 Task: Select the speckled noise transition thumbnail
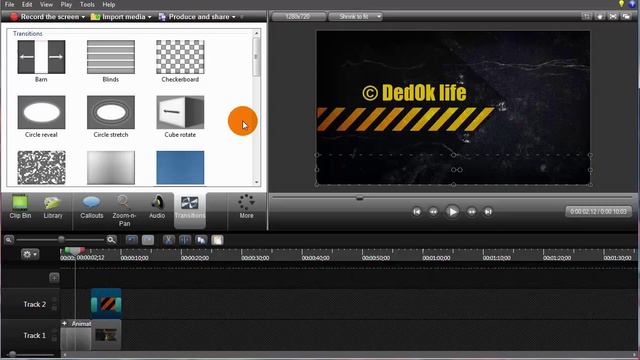tap(41, 167)
